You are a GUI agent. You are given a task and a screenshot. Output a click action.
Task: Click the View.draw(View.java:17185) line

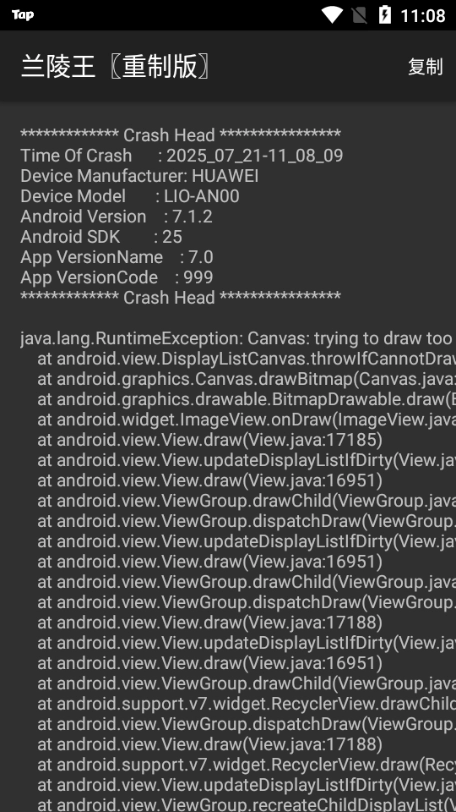click(210, 440)
